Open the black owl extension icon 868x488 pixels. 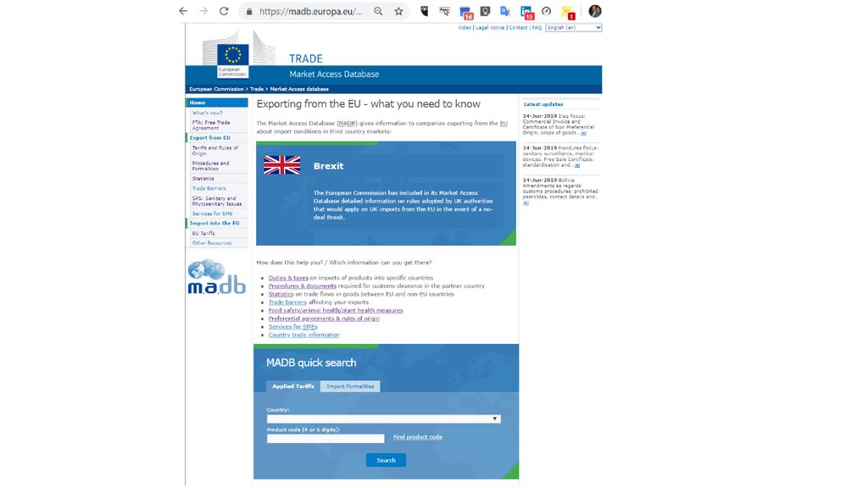click(x=425, y=11)
